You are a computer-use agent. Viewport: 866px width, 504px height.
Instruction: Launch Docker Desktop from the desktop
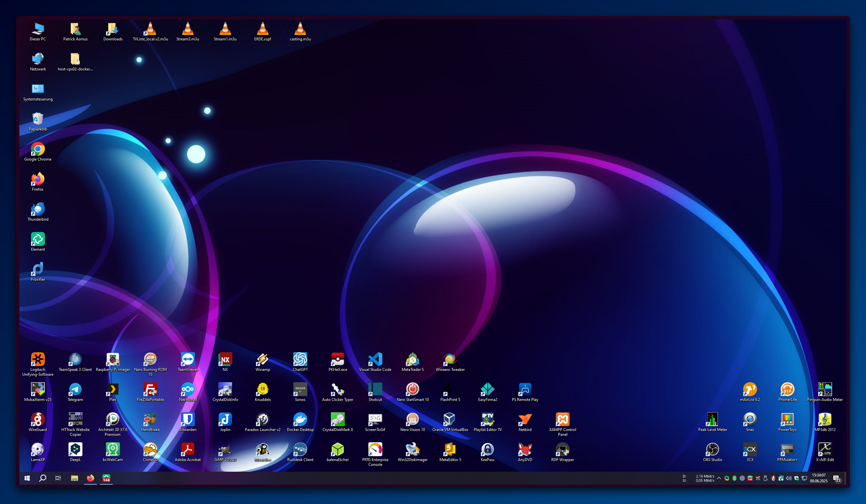300,420
